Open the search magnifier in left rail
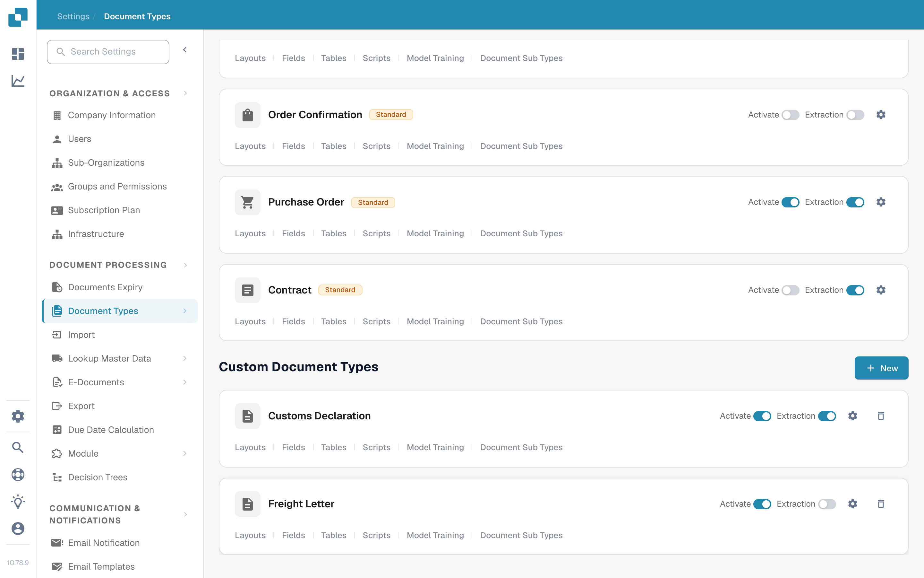This screenshot has width=924, height=578. tap(18, 447)
